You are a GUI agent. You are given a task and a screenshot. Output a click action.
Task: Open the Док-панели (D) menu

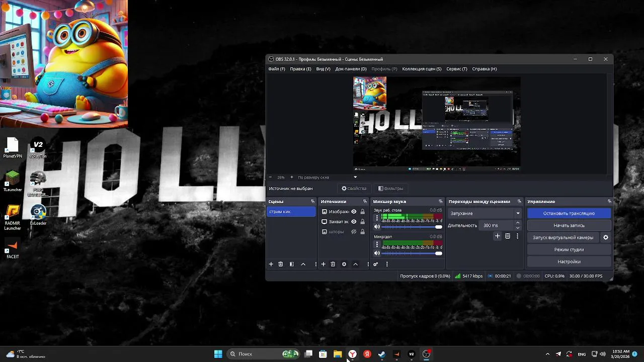351,69
